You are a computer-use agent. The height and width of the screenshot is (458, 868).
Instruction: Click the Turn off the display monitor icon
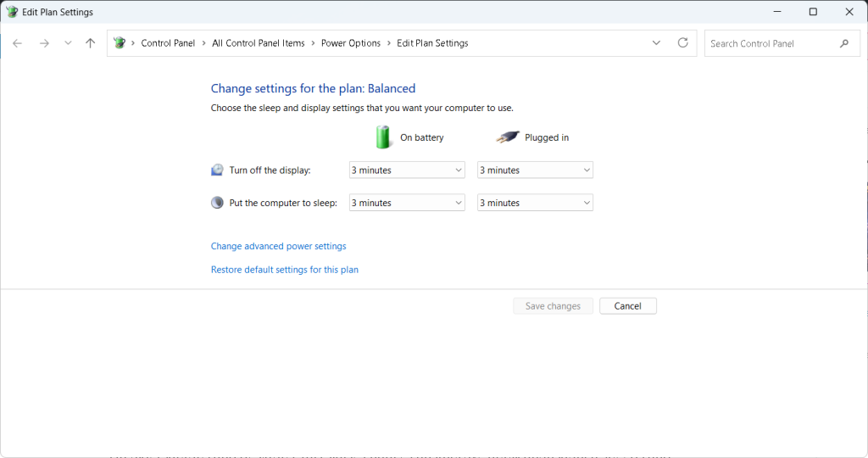[x=217, y=170]
